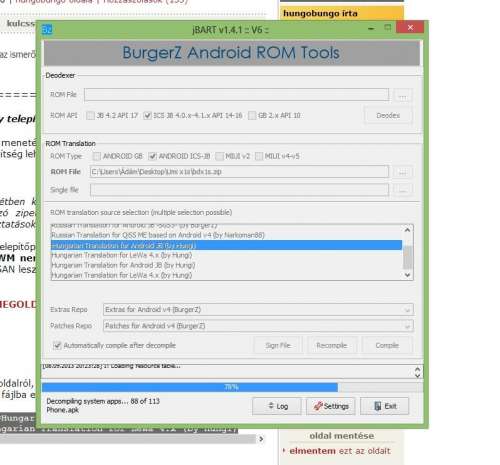The width and height of the screenshot is (500, 465).
Task: Click log area down arrow
Action: (x=418, y=375)
